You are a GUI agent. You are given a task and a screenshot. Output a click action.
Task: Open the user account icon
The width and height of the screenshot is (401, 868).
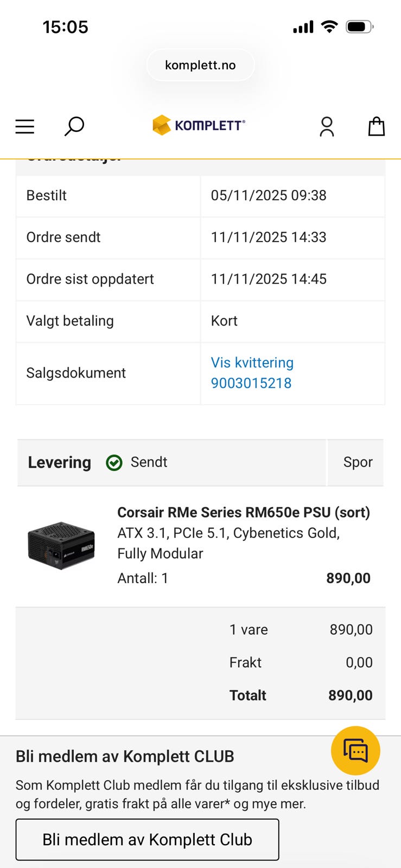pyautogui.click(x=327, y=126)
